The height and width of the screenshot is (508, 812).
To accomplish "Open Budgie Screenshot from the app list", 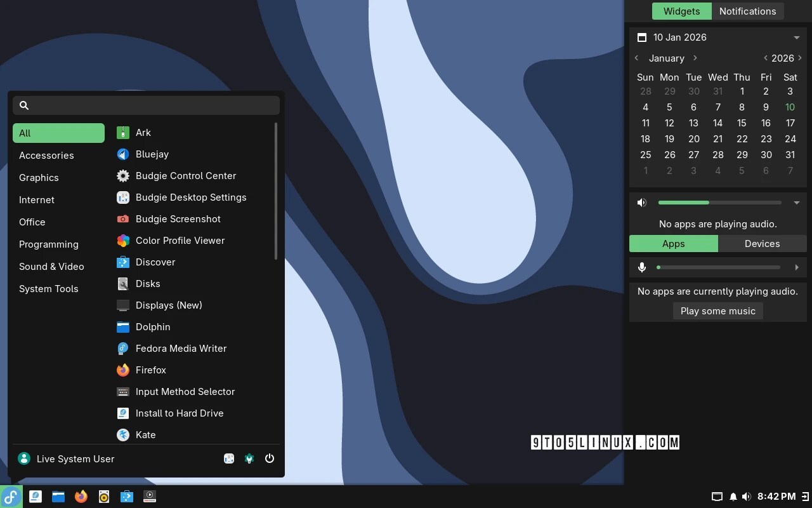I will click(178, 219).
